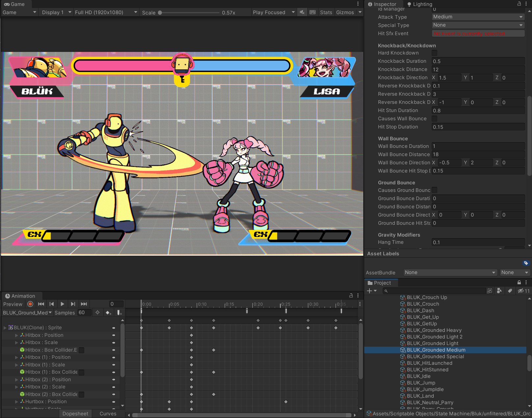The image size is (532, 418).
Task: Jump to the first keyframe
Action: (41, 304)
